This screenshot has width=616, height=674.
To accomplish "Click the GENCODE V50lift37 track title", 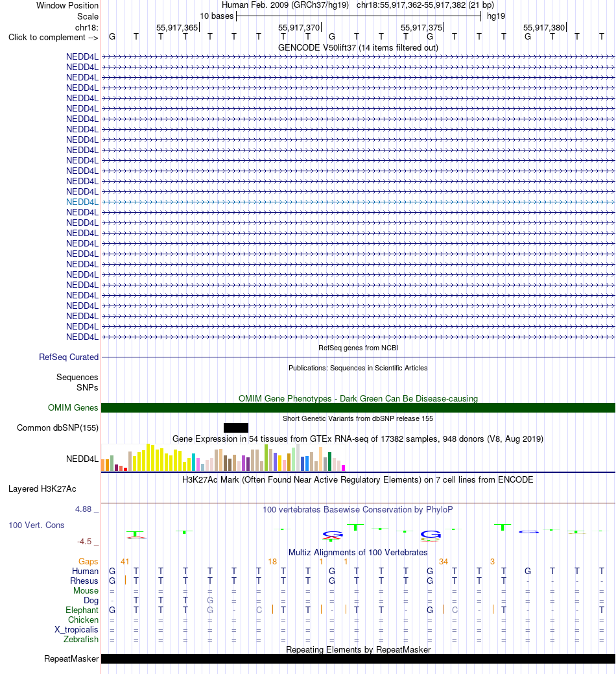I will point(358,48).
